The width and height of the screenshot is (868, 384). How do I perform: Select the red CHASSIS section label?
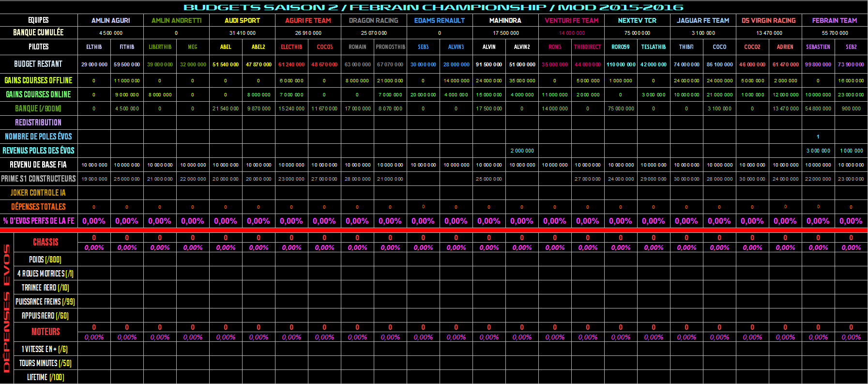pos(46,242)
